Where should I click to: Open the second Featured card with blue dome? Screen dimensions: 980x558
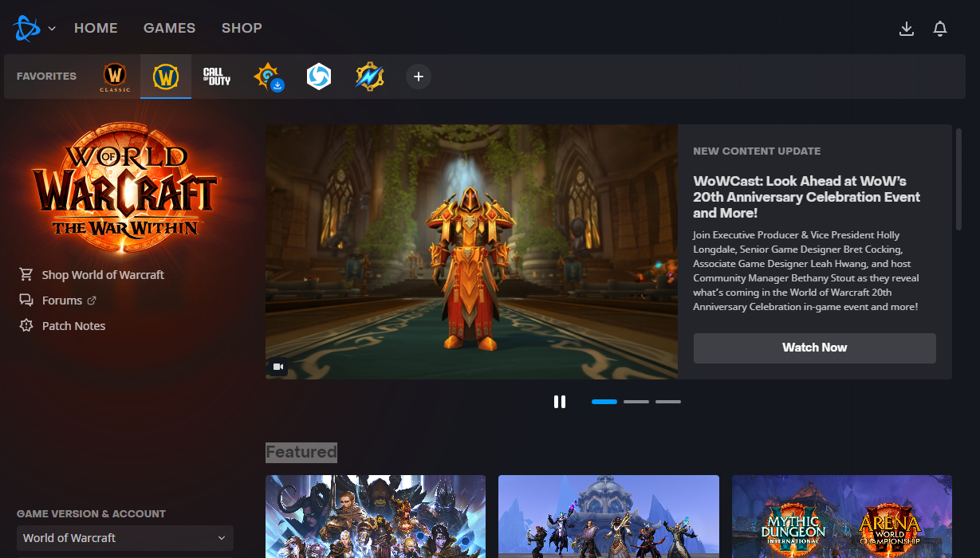tap(608, 517)
